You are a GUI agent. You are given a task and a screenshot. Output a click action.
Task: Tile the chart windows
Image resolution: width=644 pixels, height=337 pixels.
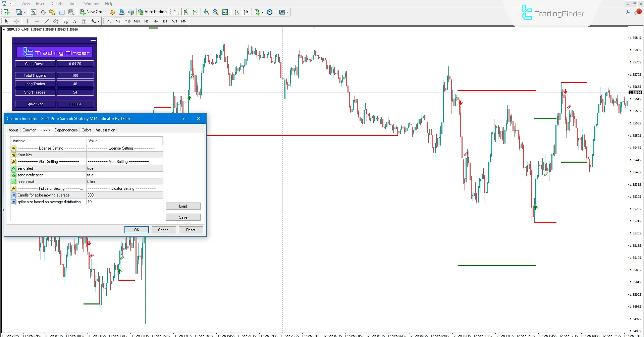[x=225, y=12]
